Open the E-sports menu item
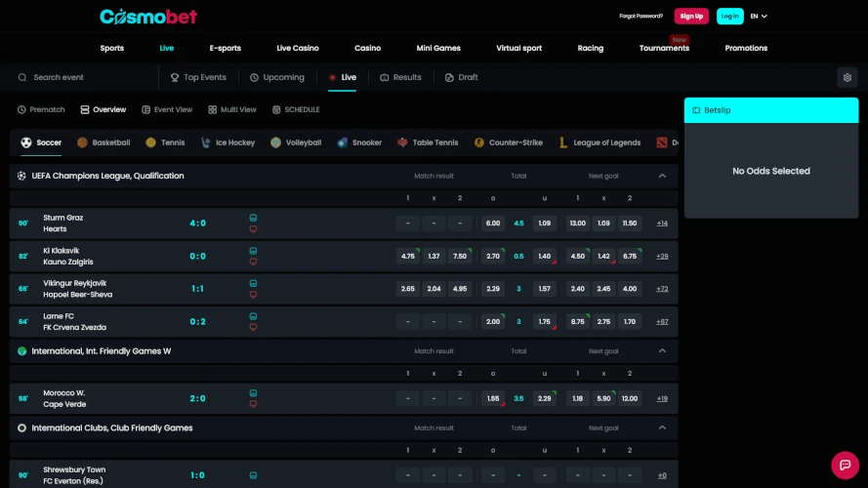Image resolution: width=868 pixels, height=488 pixels. pyautogui.click(x=226, y=48)
